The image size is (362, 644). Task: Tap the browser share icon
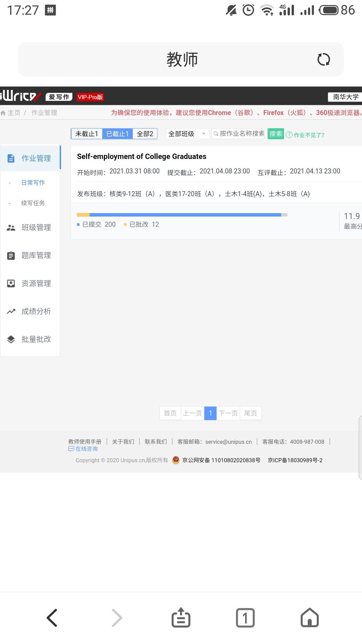pyautogui.click(x=181, y=618)
